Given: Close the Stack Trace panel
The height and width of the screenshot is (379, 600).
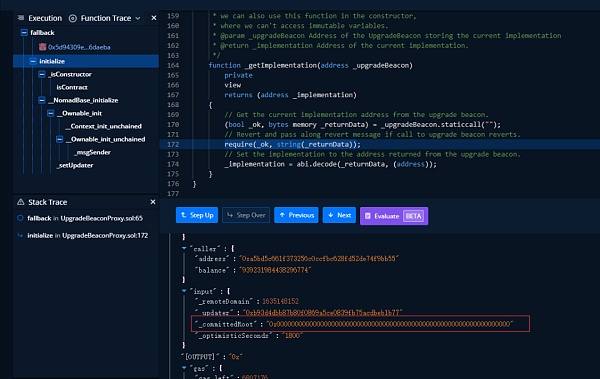Looking at the screenshot, I should pos(153,202).
